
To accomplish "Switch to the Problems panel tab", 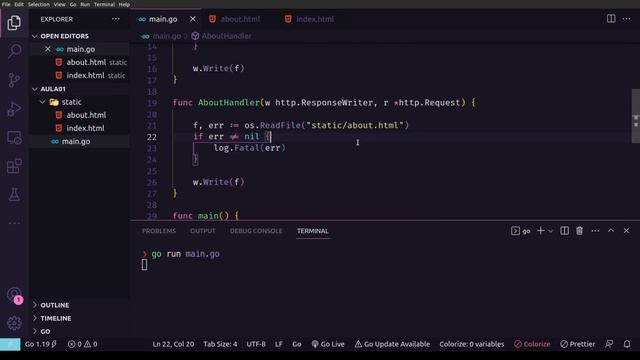I will [x=159, y=231].
